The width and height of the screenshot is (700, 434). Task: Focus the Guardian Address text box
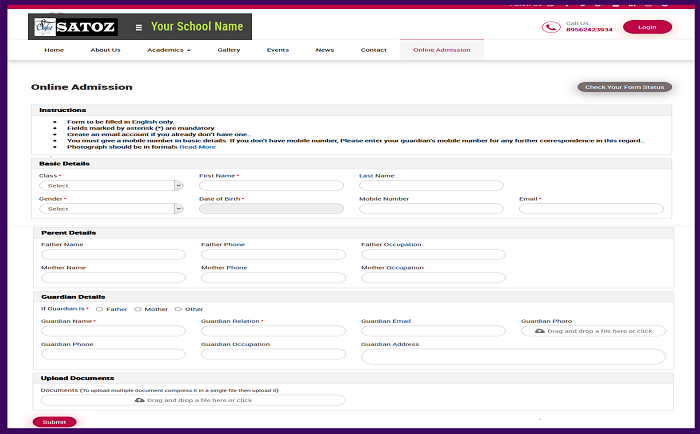[513, 357]
